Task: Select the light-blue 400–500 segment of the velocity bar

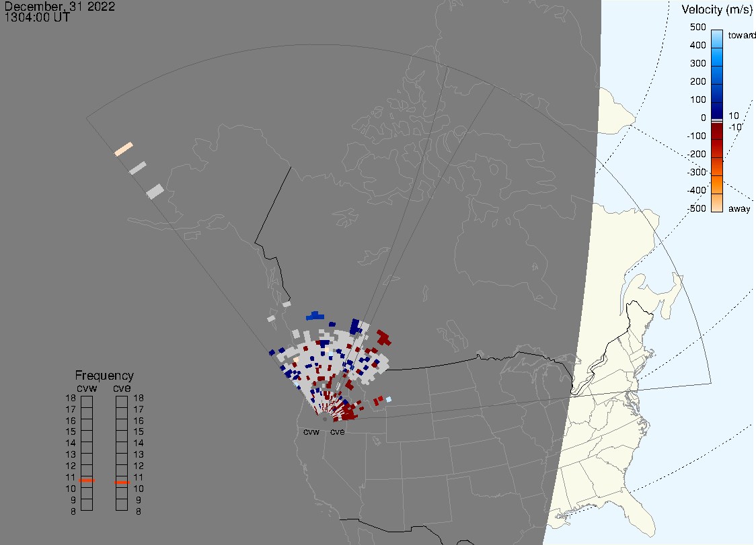Action: pos(717,38)
